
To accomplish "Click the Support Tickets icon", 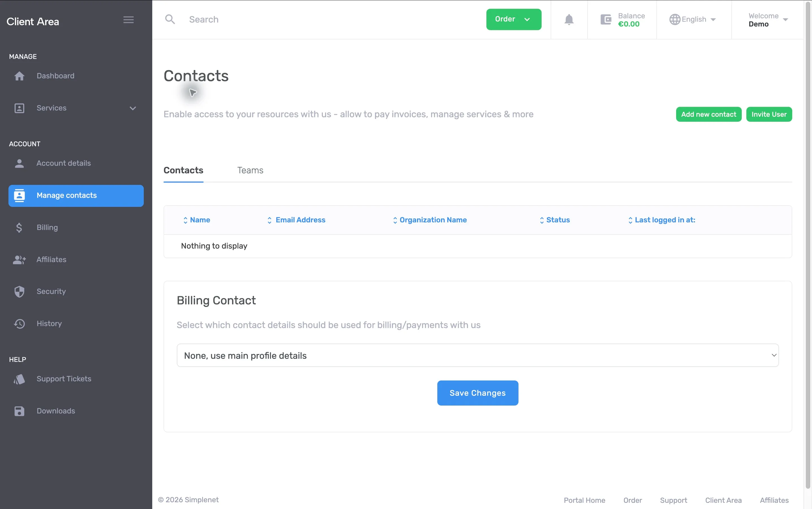I will tap(19, 379).
